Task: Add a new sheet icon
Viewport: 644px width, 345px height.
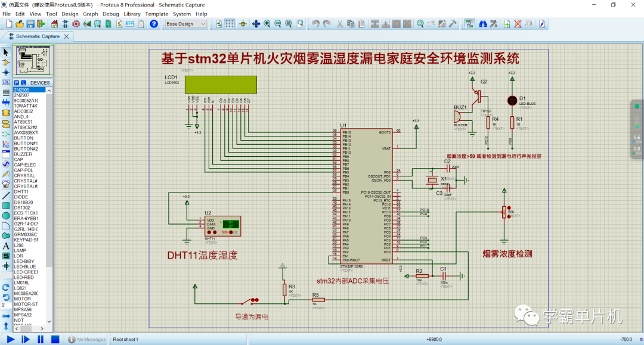Action: pyautogui.click(x=507, y=24)
